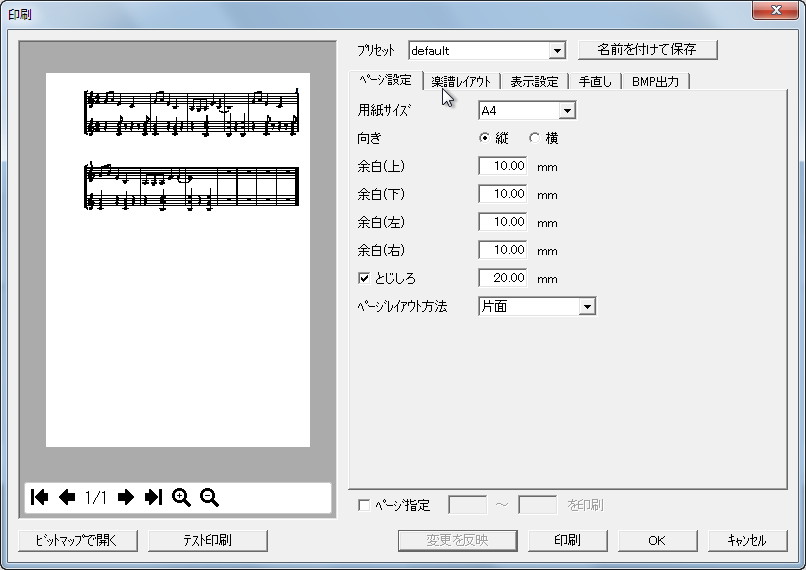Click テスト印刷 button

[208, 540]
